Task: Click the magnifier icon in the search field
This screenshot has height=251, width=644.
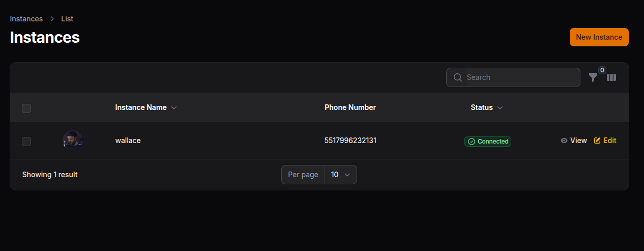Action: click(x=458, y=77)
